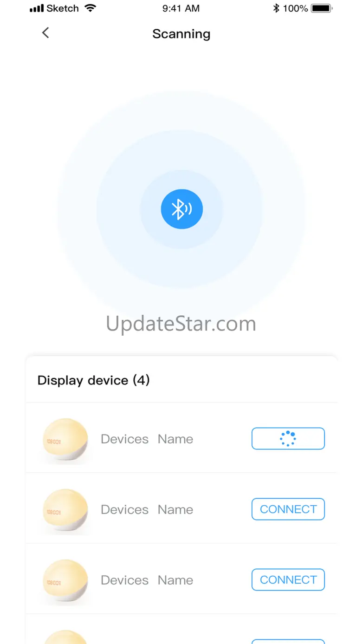The width and height of the screenshot is (362, 644).
Task: Tap the Wi-Fi status bar icon
Action: 90,8
